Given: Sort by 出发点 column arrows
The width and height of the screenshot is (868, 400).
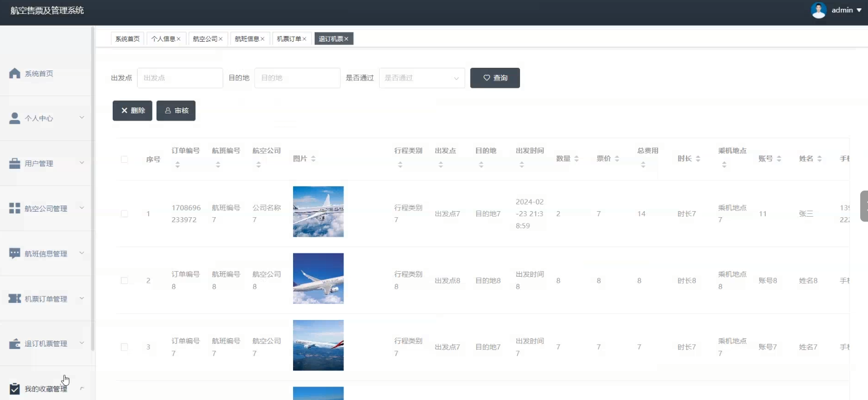Looking at the screenshot, I should (441, 164).
